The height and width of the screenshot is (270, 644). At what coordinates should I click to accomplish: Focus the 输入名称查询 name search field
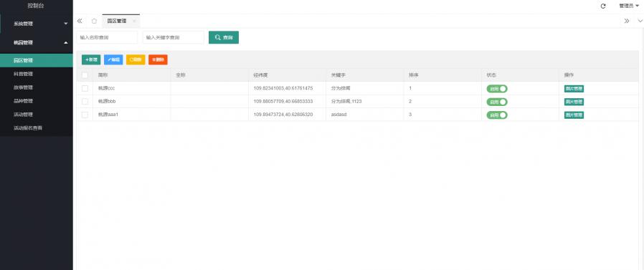[x=107, y=37]
